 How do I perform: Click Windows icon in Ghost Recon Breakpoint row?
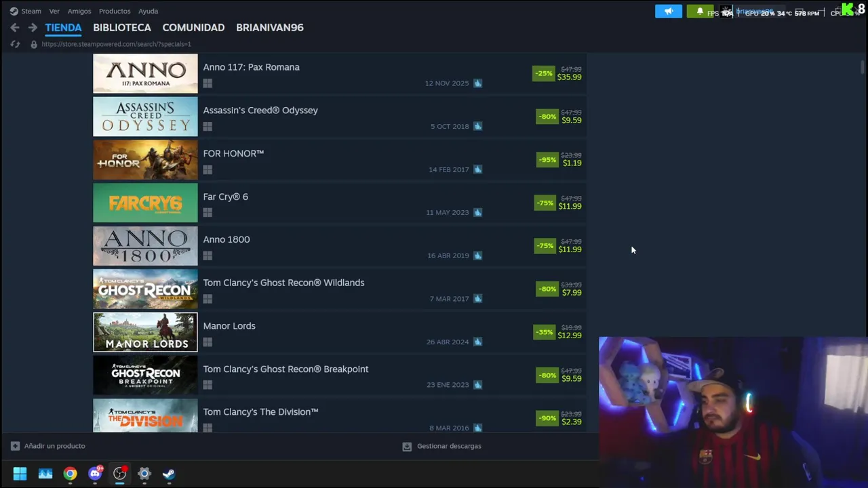pyautogui.click(x=208, y=385)
